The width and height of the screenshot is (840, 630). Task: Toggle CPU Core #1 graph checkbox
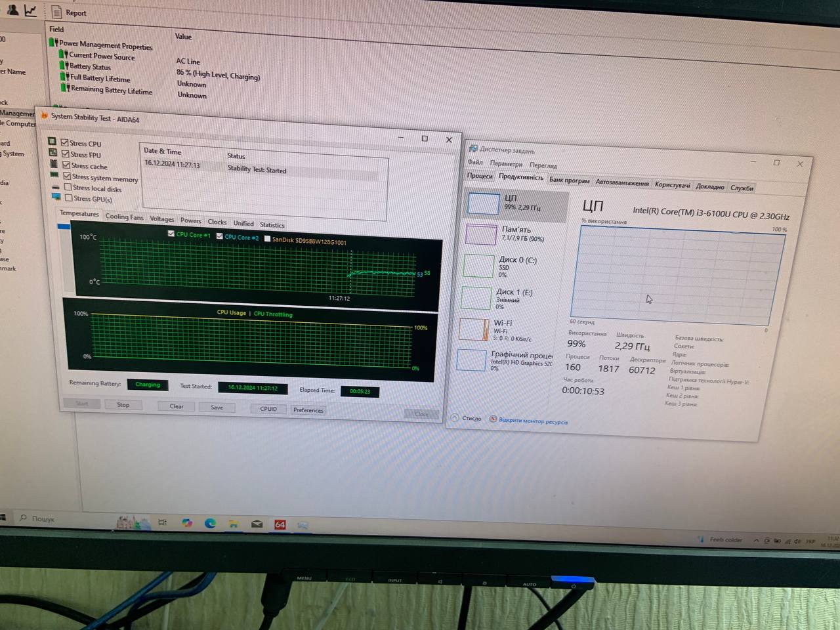coord(171,234)
